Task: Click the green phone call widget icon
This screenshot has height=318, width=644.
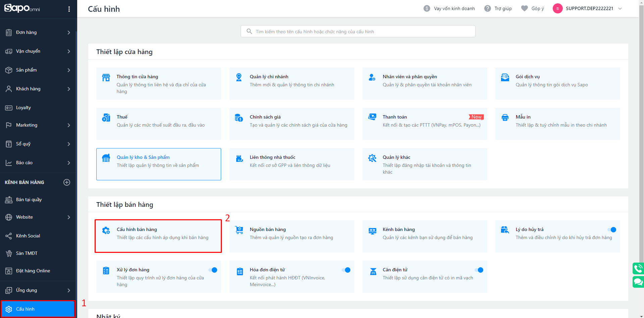Action: [638, 268]
